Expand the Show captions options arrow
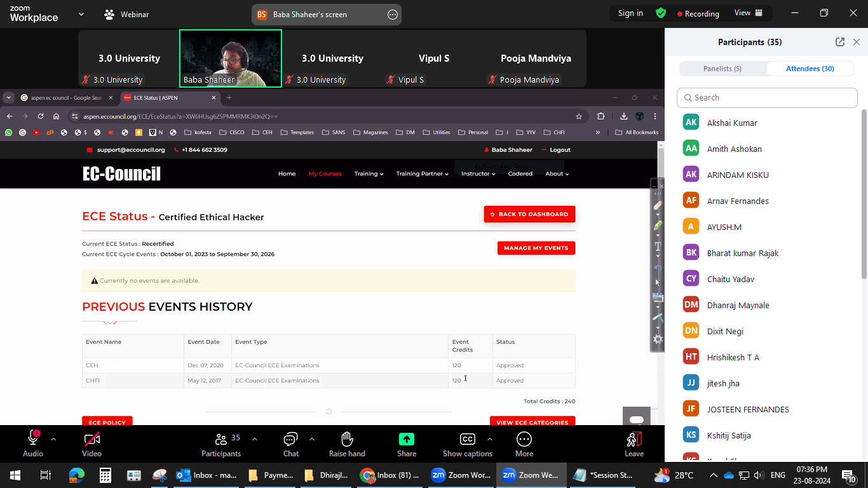868x488 pixels. pos(489,438)
